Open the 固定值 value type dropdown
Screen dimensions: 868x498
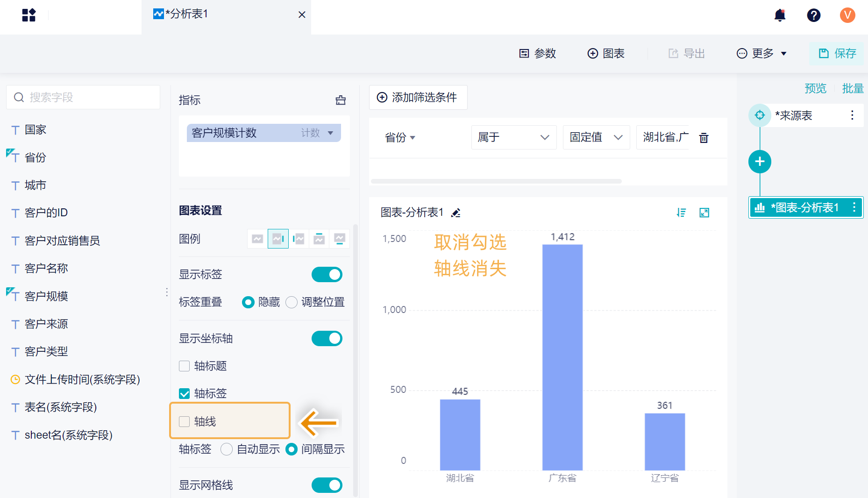point(597,137)
